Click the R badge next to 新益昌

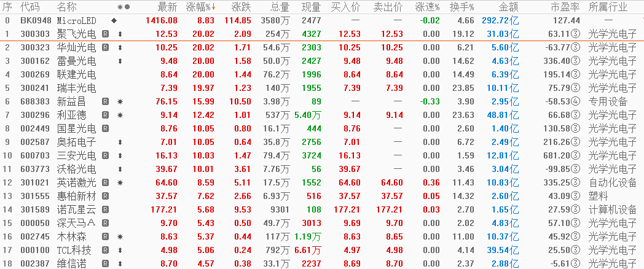106,101
